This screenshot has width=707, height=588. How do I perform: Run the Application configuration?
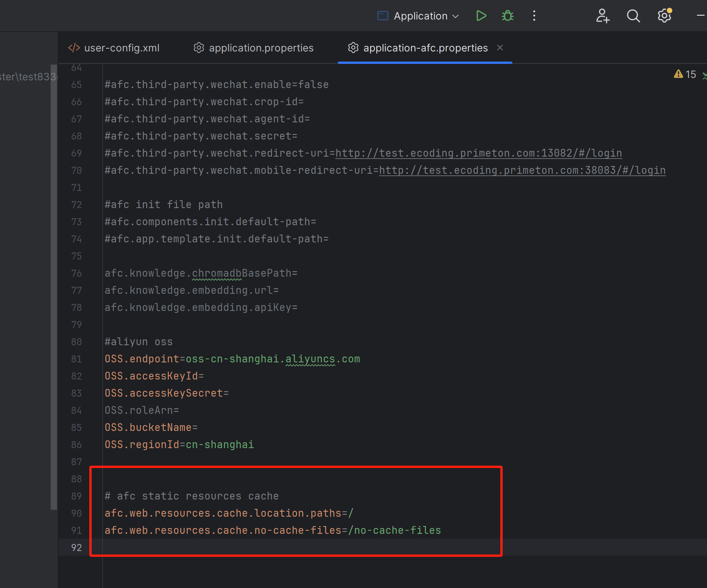pyautogui.click(x=481, y=16)
